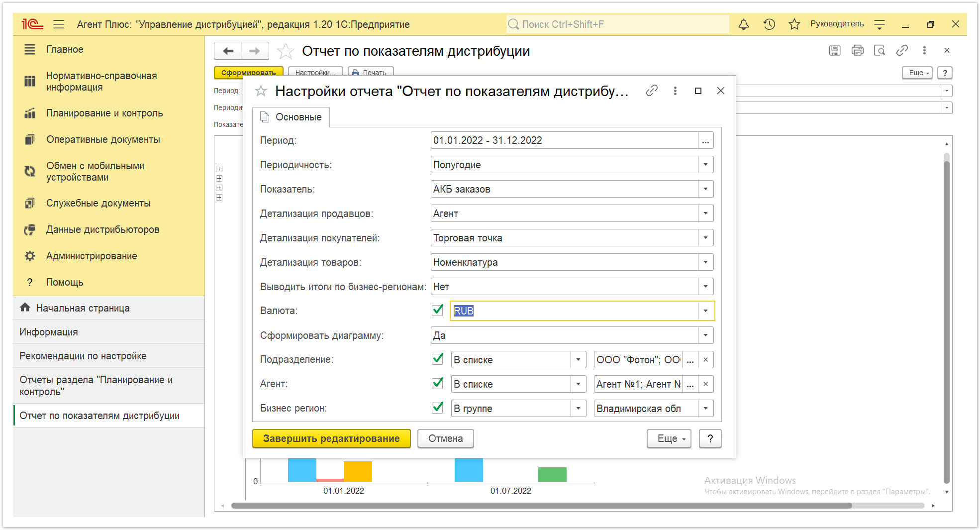This screenshot has width=980, height=530.
Task: Open Детализация товаров dropdown
Action: 705,262
